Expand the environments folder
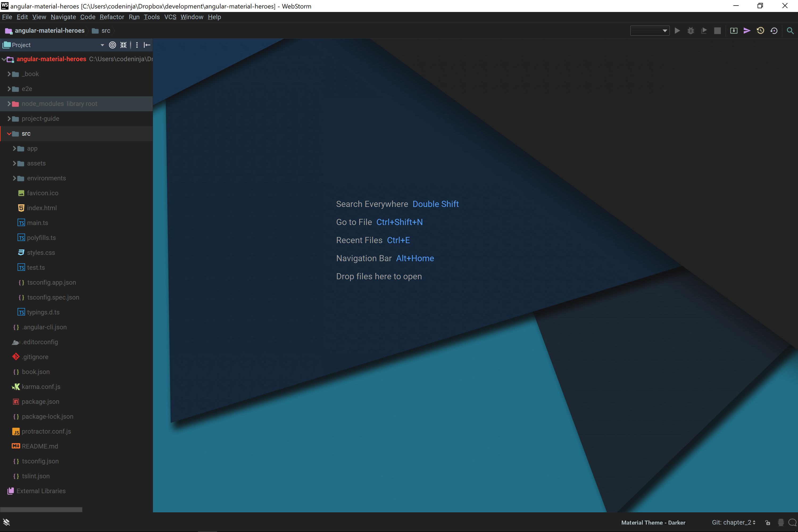The image size is (798, 532). [x=15, y=178]
